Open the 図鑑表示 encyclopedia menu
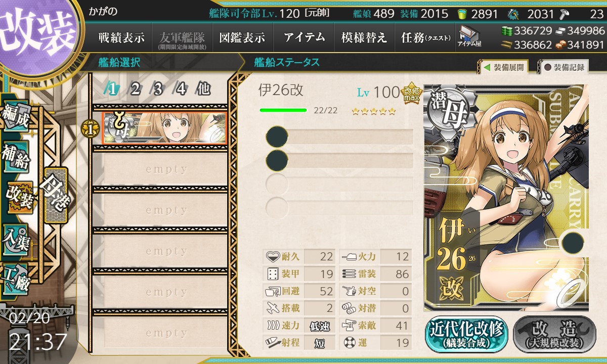 click(242, 37)
